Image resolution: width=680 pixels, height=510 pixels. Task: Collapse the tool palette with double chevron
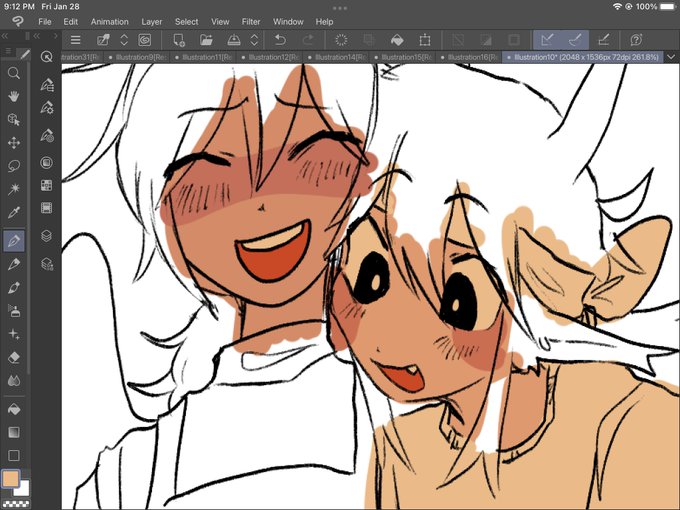pyautogui.click(x=5, y=36)
